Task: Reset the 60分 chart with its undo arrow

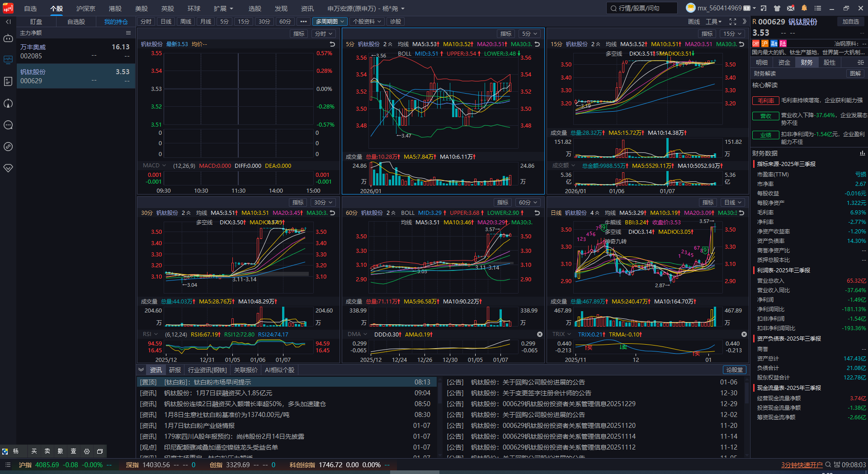Action: [537, 213]
